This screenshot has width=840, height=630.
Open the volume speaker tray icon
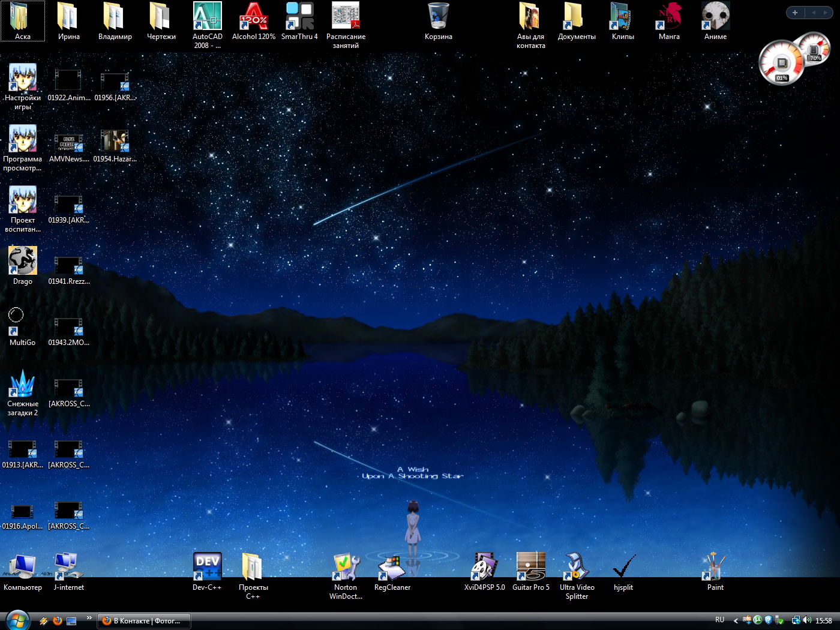click(x=807, y=620)
